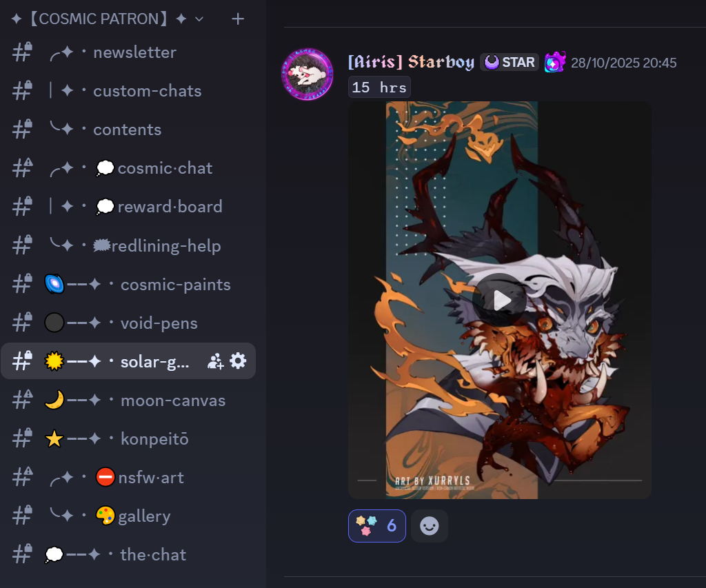This screenshot has height=588, width=706.
Task: Toggle the stars reaction showing 6
Action: point(377,525)
